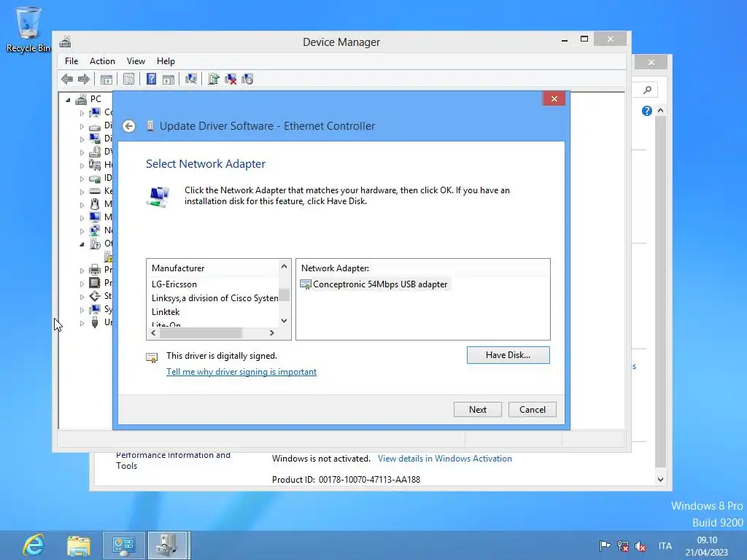Collapse the Other devices node
Screen dimensions: 747x560
(x=82, y=244)
